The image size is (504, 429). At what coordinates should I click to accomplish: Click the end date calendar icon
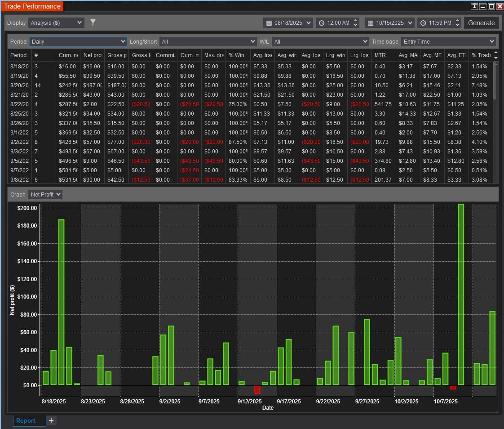tap(371, 23)
